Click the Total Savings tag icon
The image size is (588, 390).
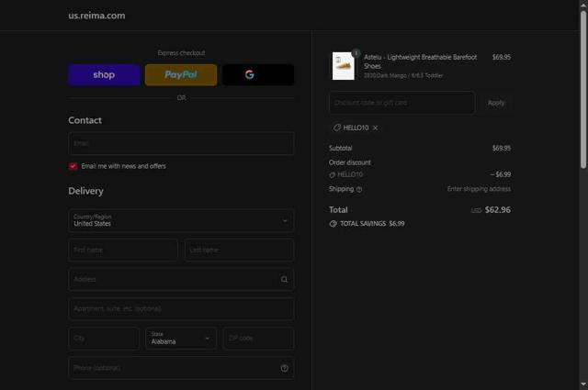pos(333,224)
